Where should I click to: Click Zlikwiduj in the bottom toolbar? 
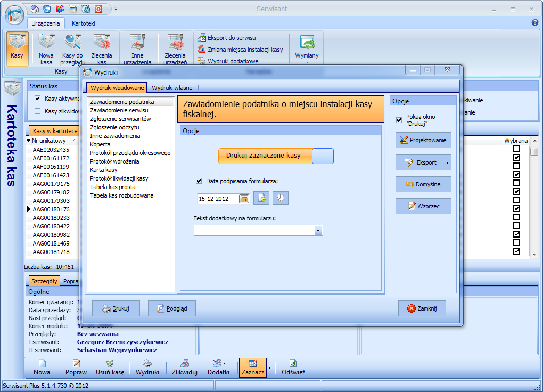pos(185,367)
